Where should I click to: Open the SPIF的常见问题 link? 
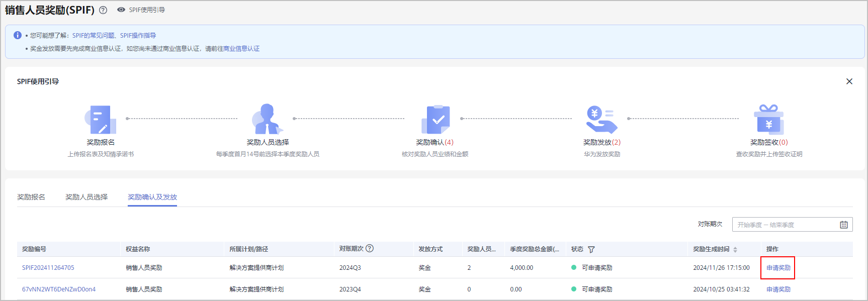click(x=93, y=36)
